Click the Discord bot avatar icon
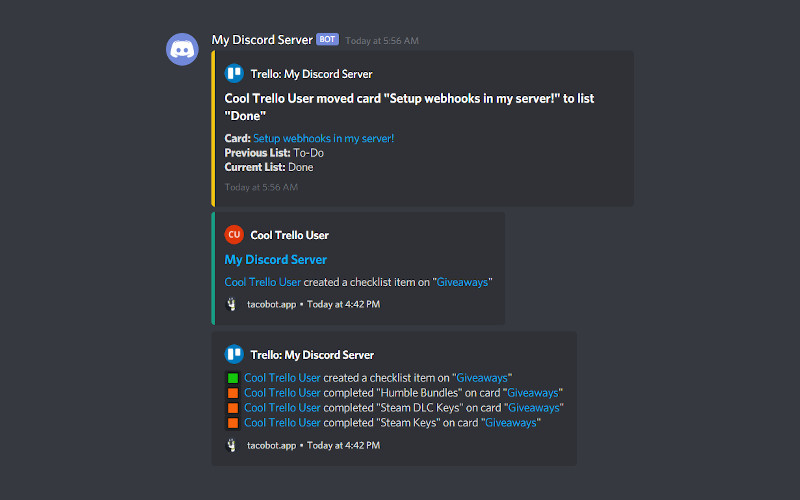Viewport: 800px width, 500px height. click(182, 49)
